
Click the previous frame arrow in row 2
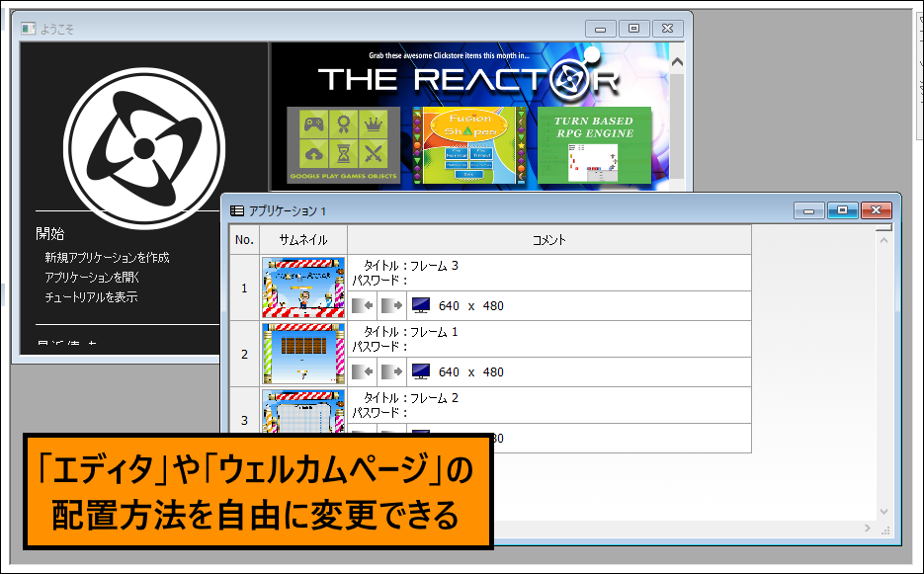(x=363, y=371)
